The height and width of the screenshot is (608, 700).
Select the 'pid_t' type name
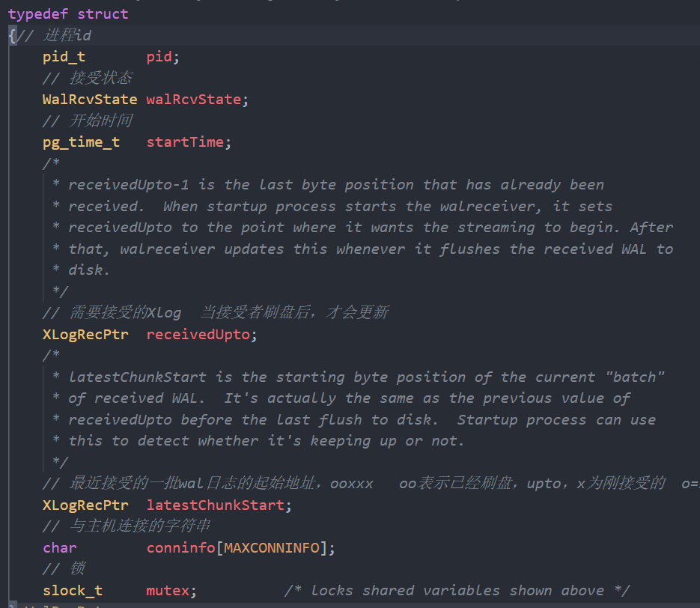64,57
